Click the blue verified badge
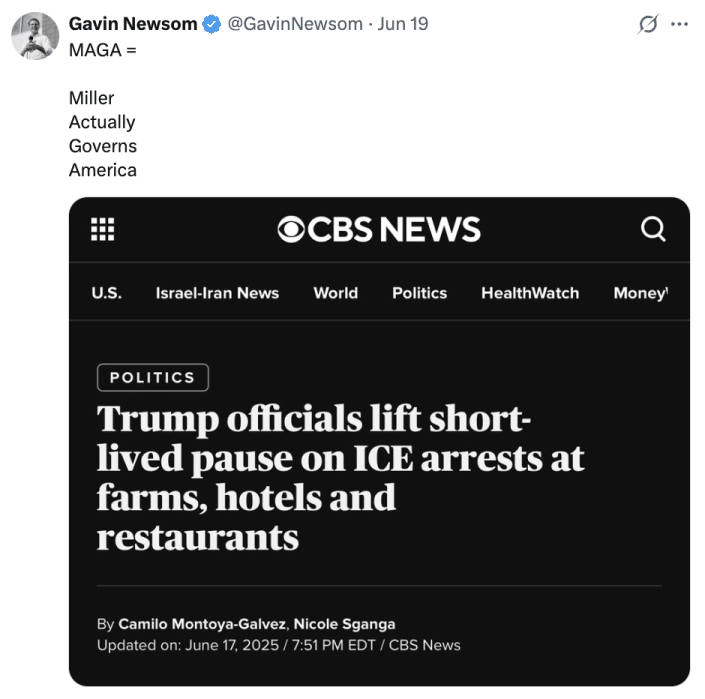This screenshot has height=699, width=705. [212, 24]
